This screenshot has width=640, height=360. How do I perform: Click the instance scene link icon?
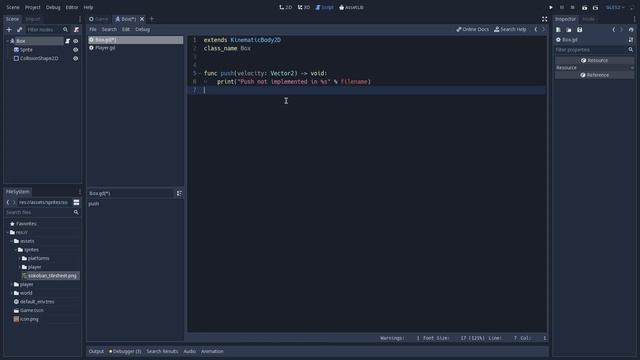click(19, 30)
